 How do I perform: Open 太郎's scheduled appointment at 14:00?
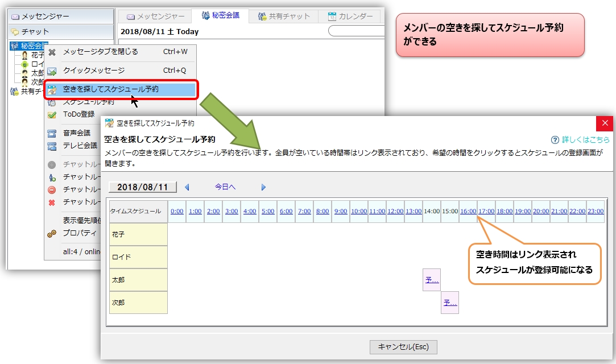(432, 280)
